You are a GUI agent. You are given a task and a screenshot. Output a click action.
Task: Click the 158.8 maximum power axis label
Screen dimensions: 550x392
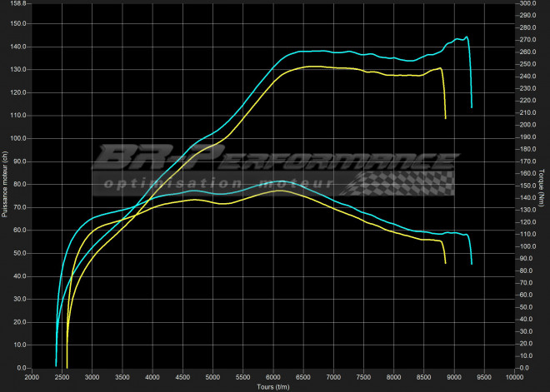point(18,4)
